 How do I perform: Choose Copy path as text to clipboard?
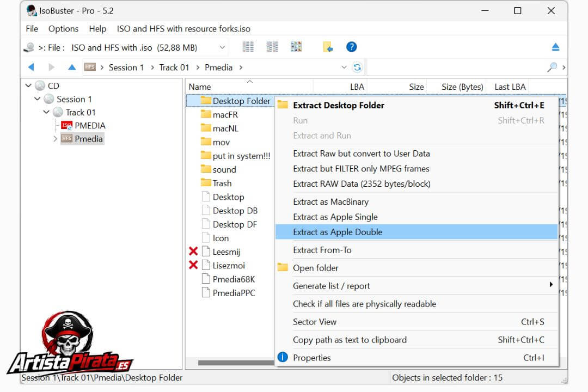[416, 340]
